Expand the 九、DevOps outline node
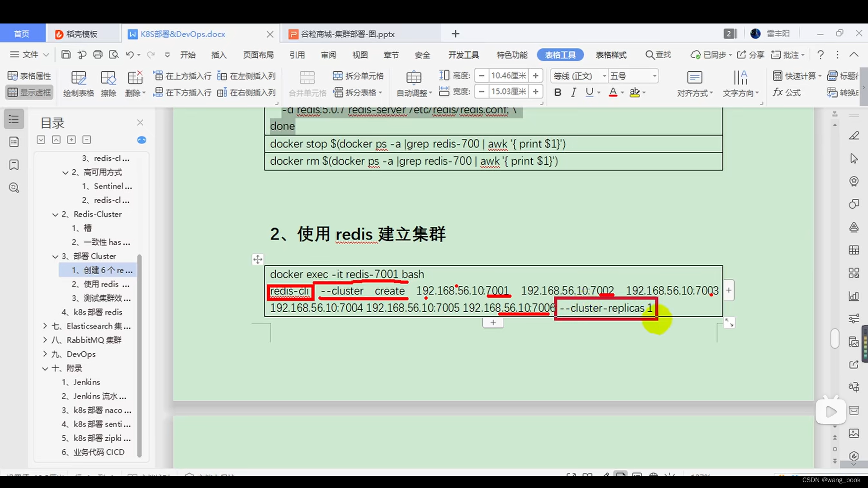The image size is (868, 488). [x=45, y=354]
